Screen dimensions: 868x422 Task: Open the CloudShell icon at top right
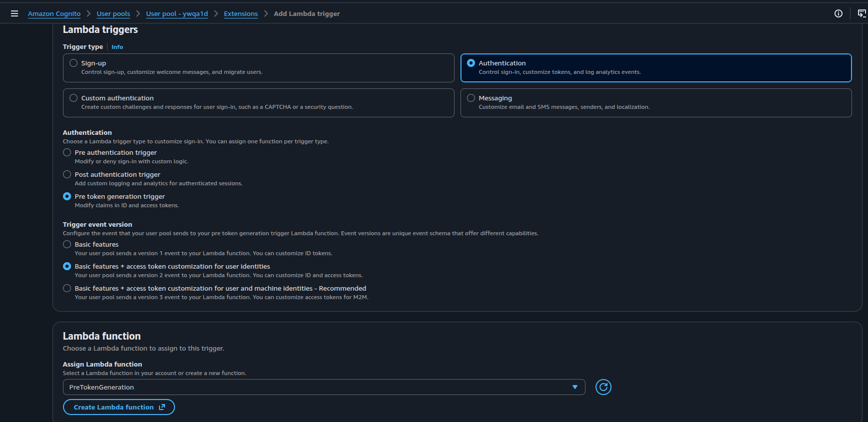pos(861,13)
